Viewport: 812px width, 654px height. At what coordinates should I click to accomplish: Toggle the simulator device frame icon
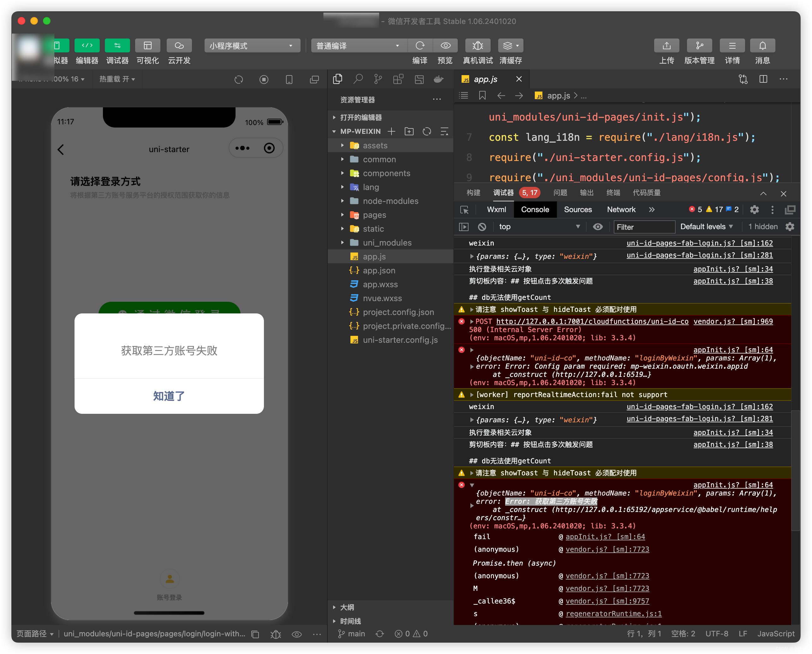[x=289, y=80]
